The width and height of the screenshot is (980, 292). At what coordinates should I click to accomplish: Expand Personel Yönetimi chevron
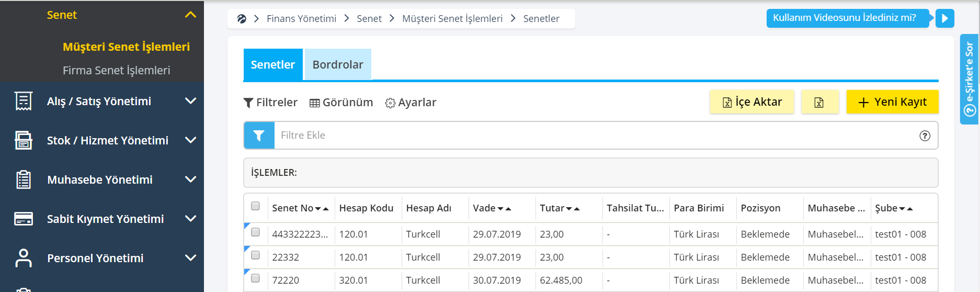(190, 257)
